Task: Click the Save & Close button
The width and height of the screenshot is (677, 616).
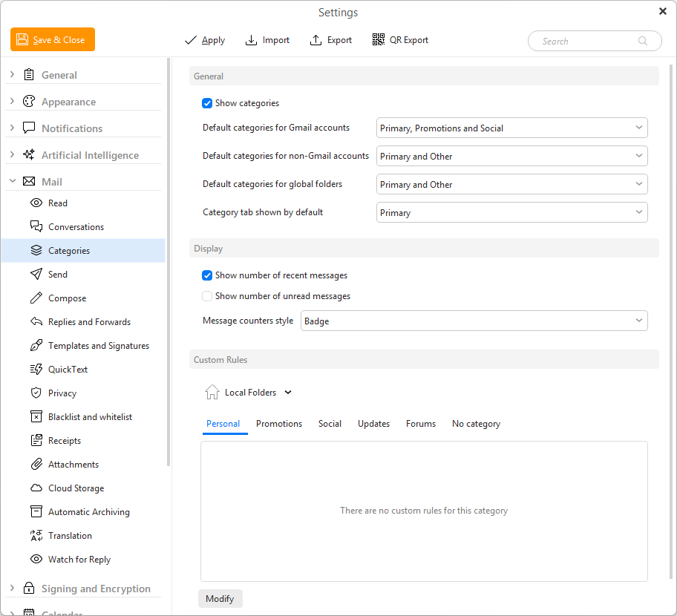Action: click(x=53, y=39)
